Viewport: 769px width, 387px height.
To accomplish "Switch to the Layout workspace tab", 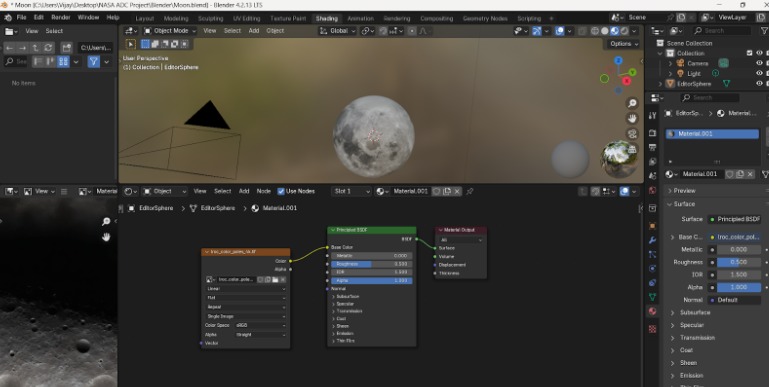I will tap(145, 19).
